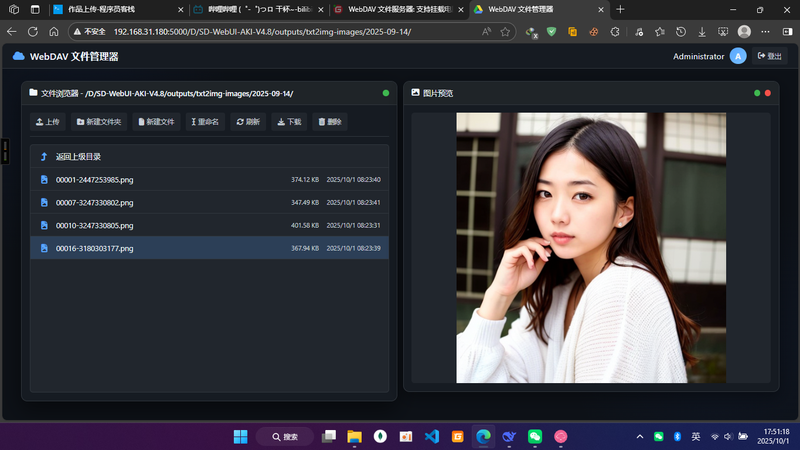Select file 00001-2447253985.png
Image resolution: width=800 pixels, height=450 pixels.
tap(209, 180)
